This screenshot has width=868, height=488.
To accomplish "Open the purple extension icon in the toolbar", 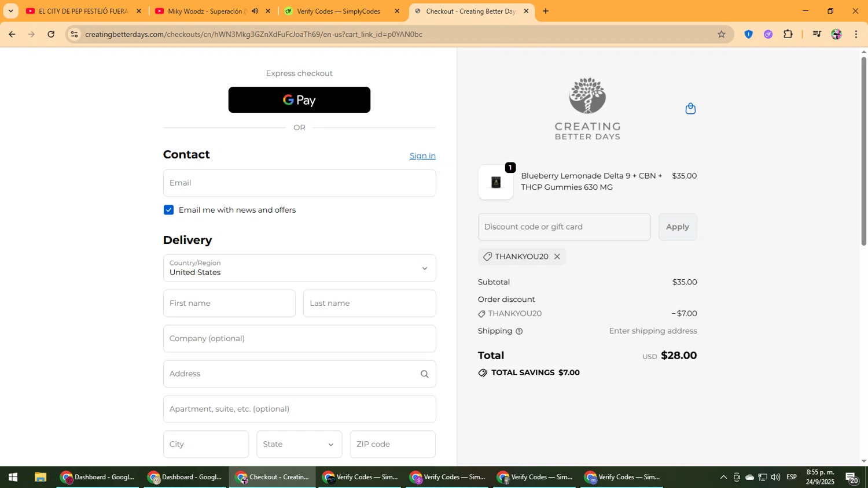I will (768, 34).
